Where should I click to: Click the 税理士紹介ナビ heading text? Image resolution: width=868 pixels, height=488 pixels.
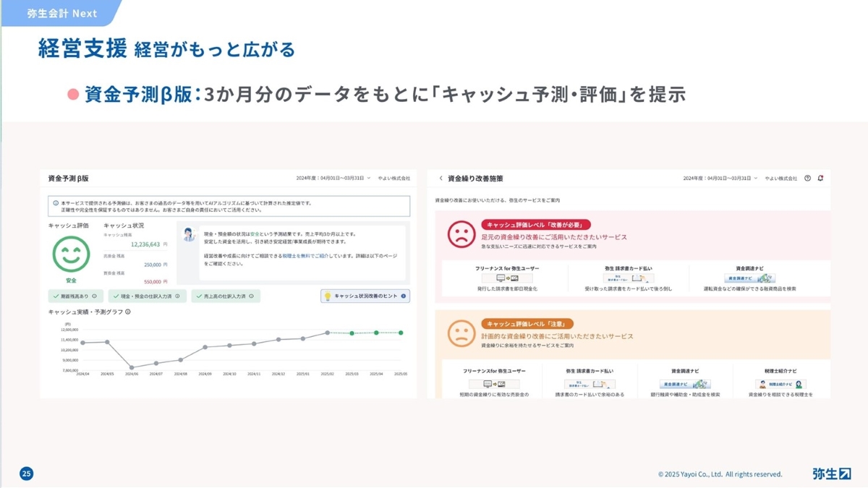pyautogui.click(x=780, y=370)
